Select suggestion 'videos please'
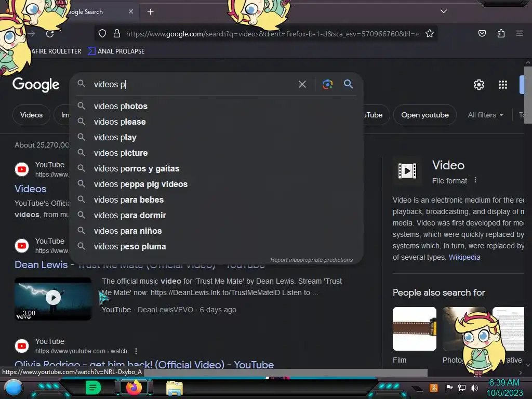Image resolution: width=532 pixels, height=399 pixels. point(217,122)
